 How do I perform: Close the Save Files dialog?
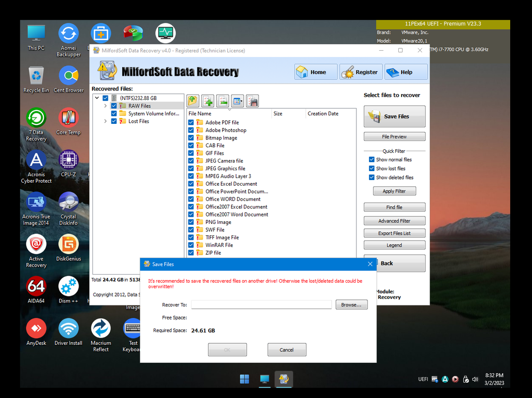point(370,264)
